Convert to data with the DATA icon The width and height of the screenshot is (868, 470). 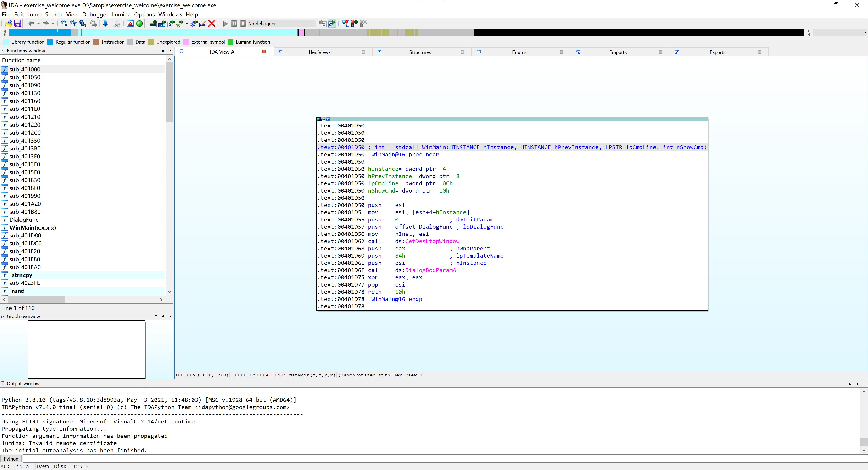click(162, 23)
